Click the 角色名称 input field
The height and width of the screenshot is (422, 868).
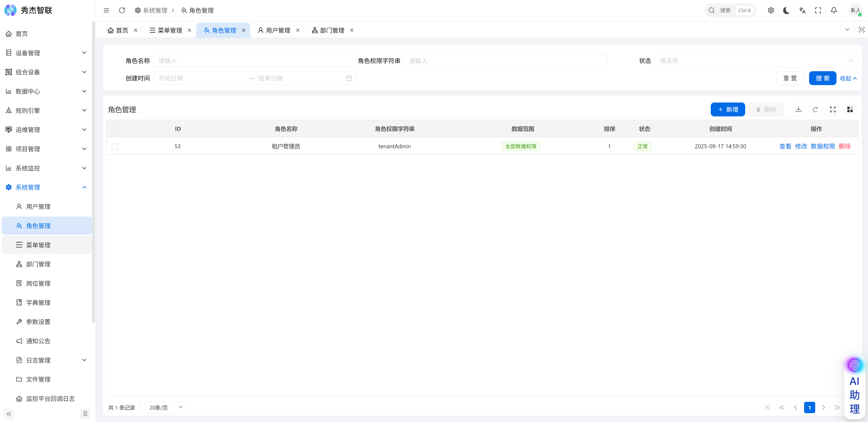point(255,61)
